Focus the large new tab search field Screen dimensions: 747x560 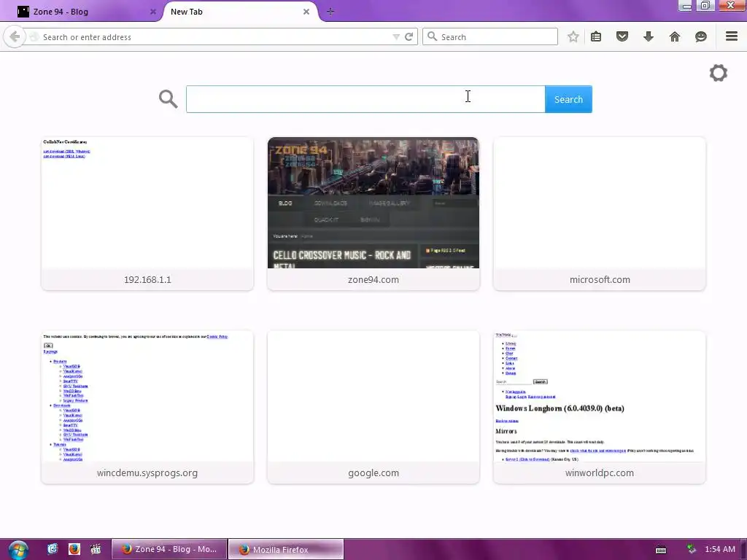pyautogui.click(x=365, y=99)
